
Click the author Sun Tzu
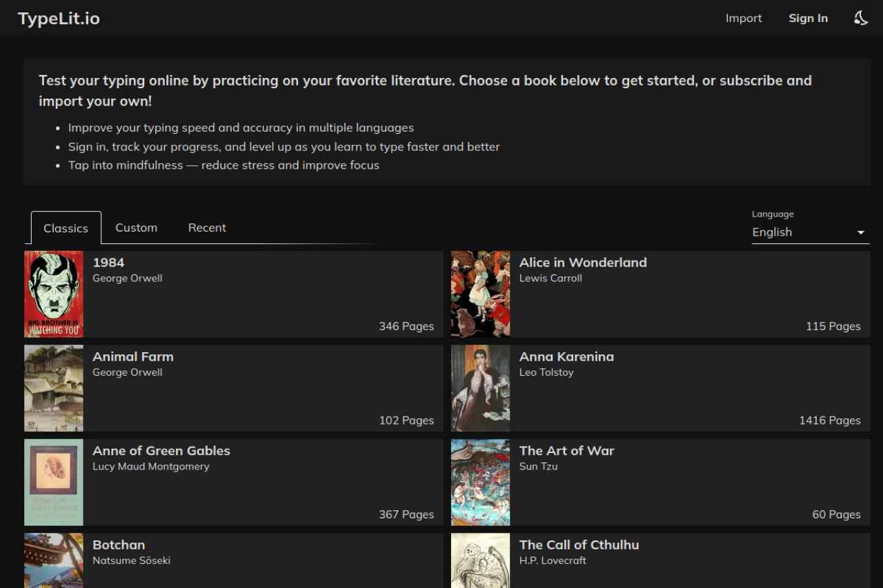538,467
